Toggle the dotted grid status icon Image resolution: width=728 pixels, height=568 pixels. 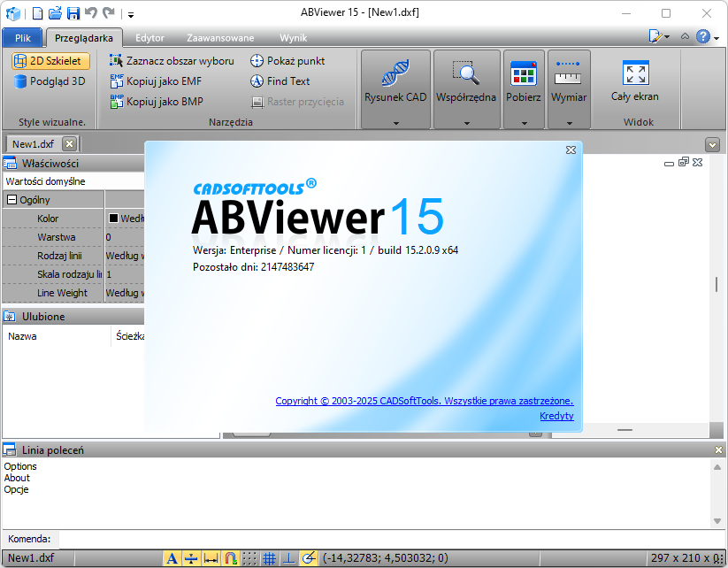249,557
